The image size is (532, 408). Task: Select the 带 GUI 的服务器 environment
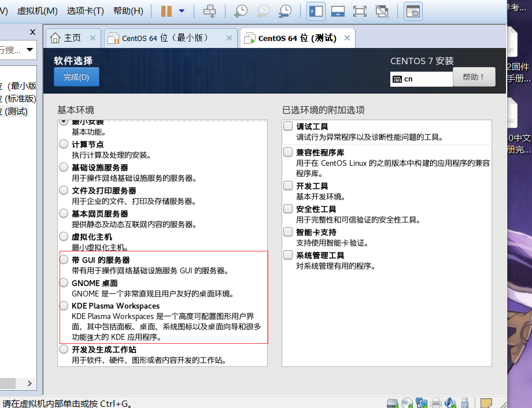click(64, 259)
